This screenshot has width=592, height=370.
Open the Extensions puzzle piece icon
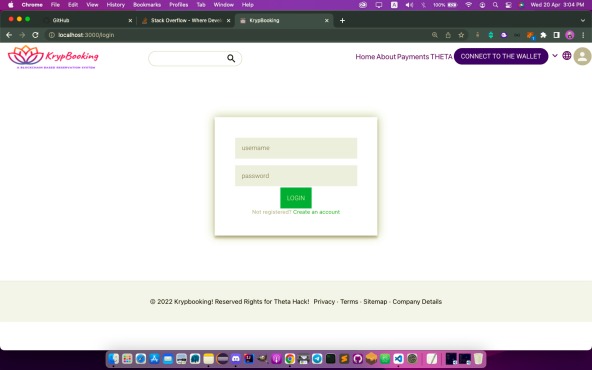tap(543, 35)
